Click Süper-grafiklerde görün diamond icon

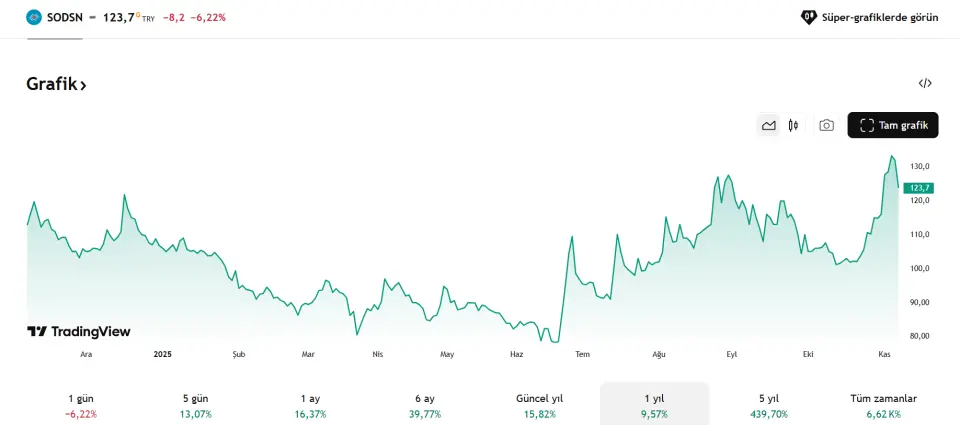point(809,17)
